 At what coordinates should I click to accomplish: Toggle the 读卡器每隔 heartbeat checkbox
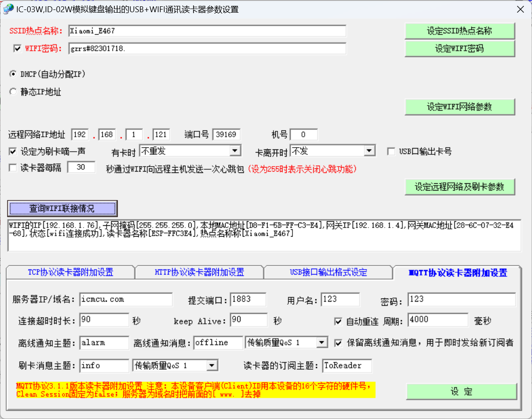point(13,168)
